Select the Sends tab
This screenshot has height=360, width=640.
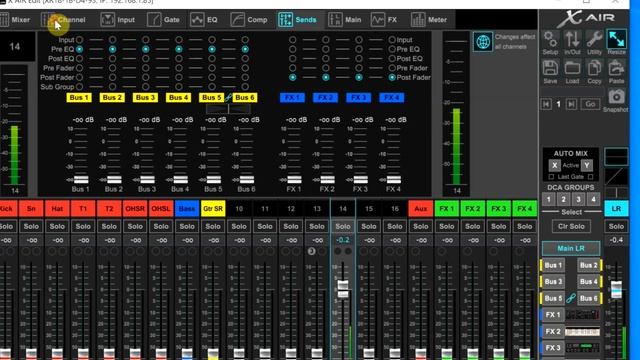(x=298, y=20)
